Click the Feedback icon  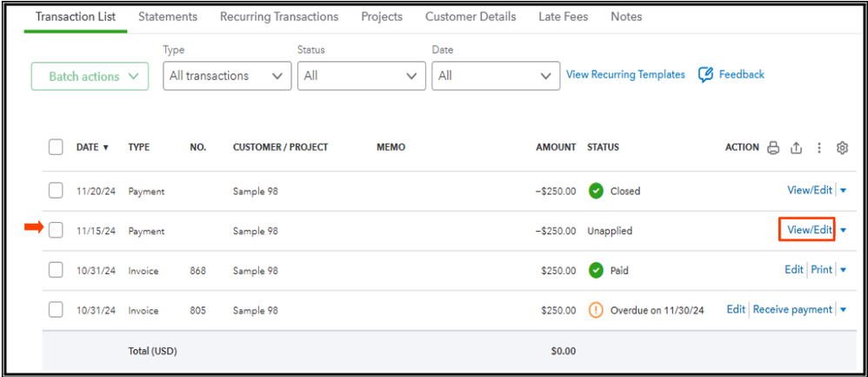705,75
